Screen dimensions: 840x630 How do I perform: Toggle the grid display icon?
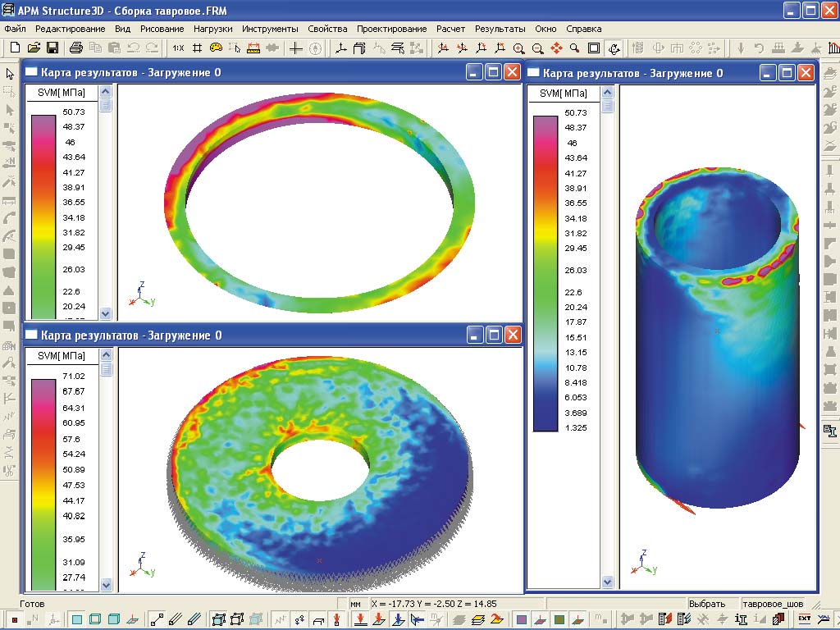coord(197,48)
